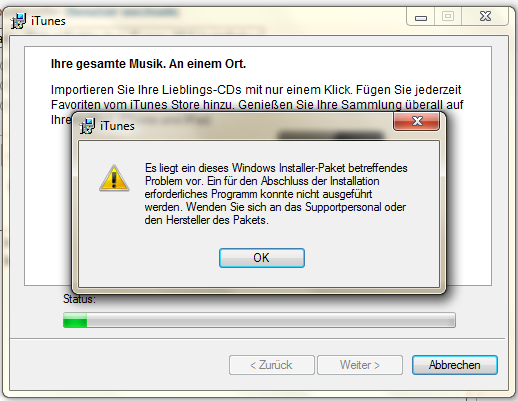Click installer icon in main window title bar
This screenshot has width=518, height=401.
click(18, 21)
